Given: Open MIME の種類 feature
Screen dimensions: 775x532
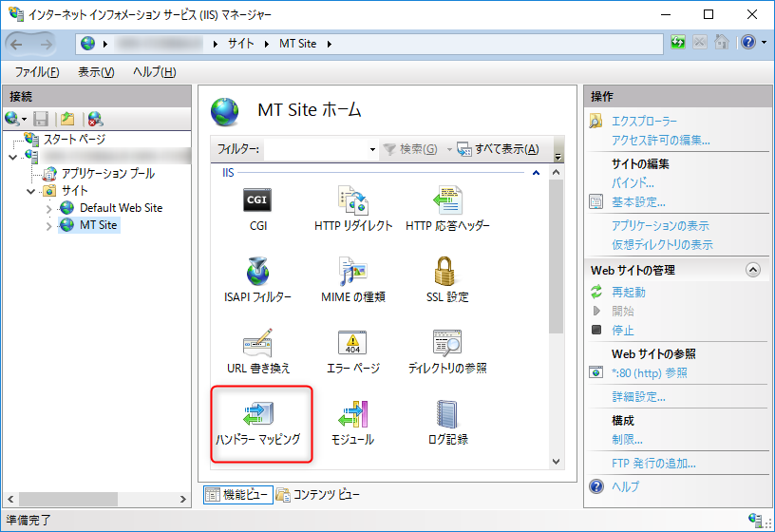Looking at the screenshot, I should coord(352,274).
